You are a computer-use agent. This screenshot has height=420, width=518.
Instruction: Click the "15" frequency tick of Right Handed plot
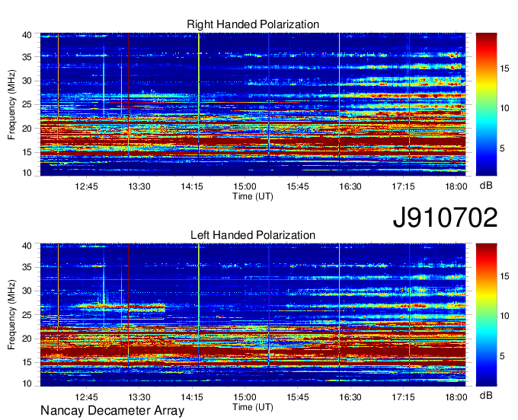click(27, 152)
